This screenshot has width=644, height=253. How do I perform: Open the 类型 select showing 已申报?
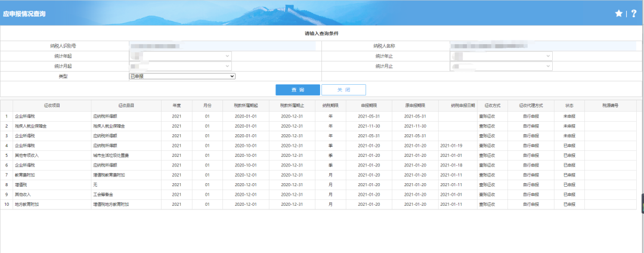point(182,76)
